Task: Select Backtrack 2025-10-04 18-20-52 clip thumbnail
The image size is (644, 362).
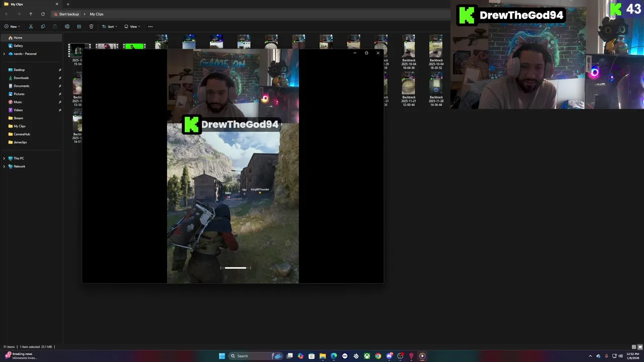Action: [x=436, y=46]
